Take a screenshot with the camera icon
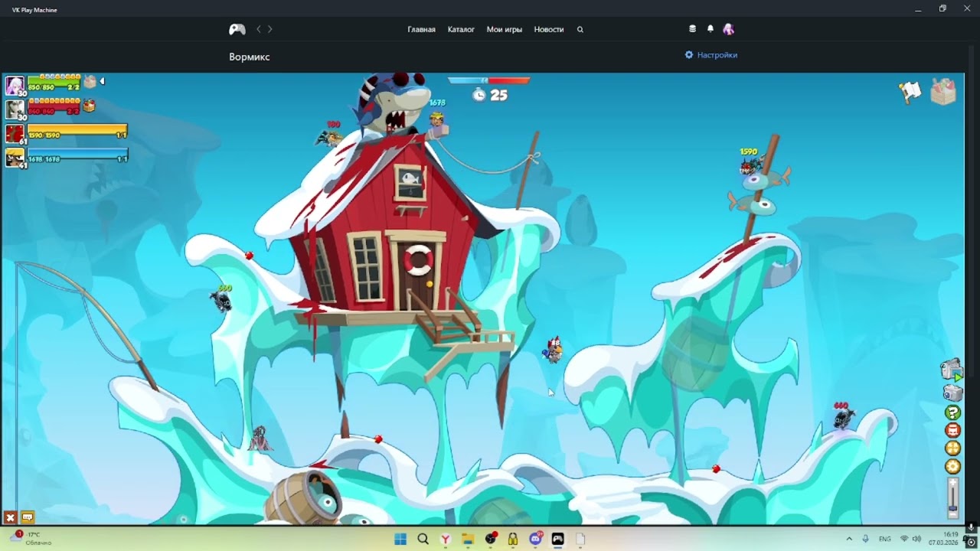 click(x=952, y=393)
